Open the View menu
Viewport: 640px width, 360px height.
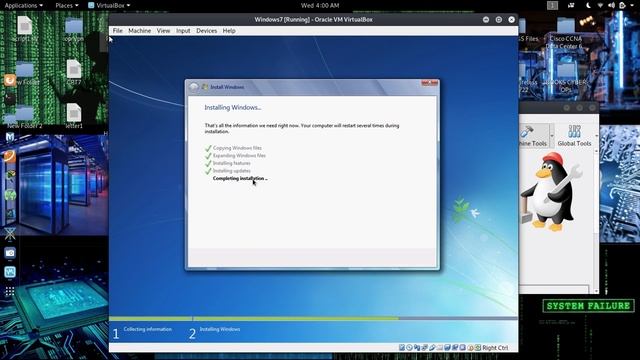coord(163,31)
